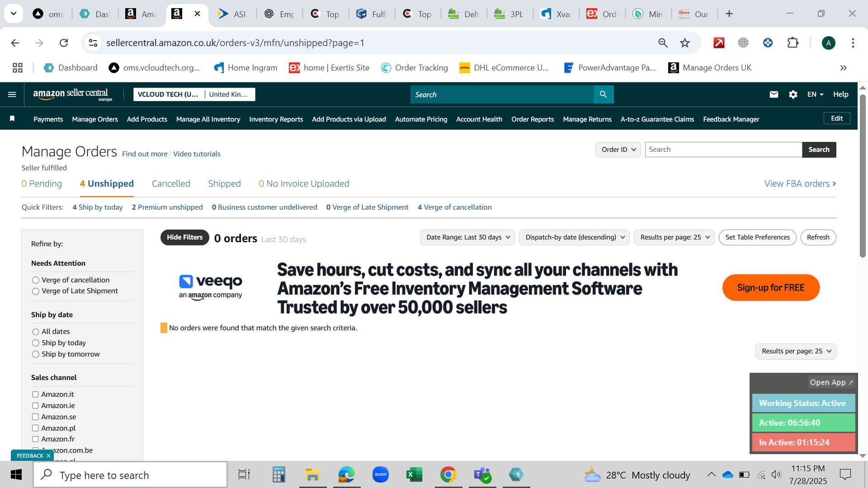
Task: Select the Verge of cancellation radio button
Action: tap(36, 280)
